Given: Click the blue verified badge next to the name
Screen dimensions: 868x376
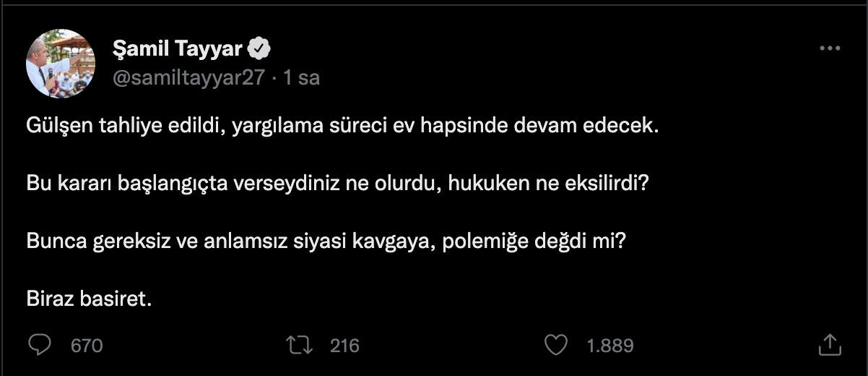Looking at the screenshot, I should (260, 48).
